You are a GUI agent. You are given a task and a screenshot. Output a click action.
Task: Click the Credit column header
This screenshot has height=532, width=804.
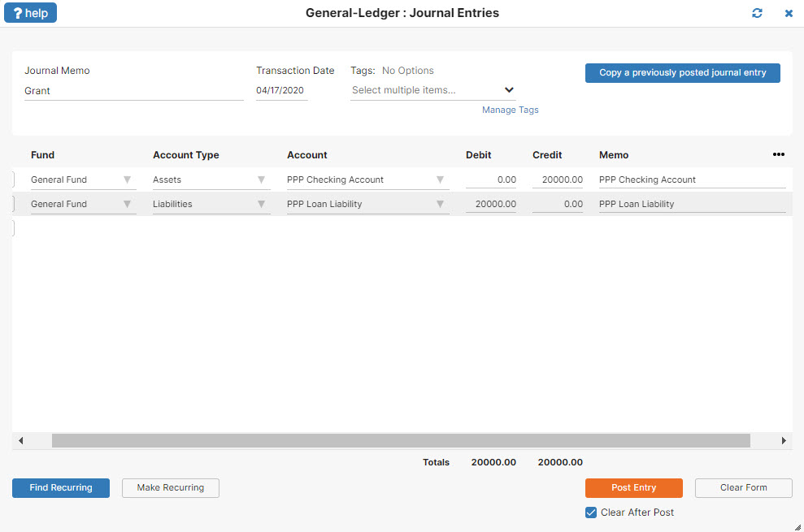(547, 155)
